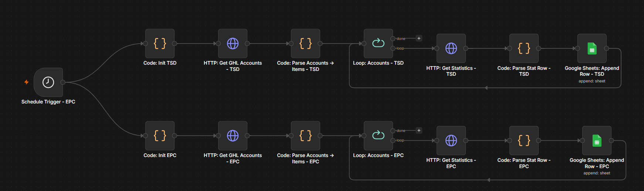
Task: Click the TSD loop 'done' output handle
Action: 393,38
